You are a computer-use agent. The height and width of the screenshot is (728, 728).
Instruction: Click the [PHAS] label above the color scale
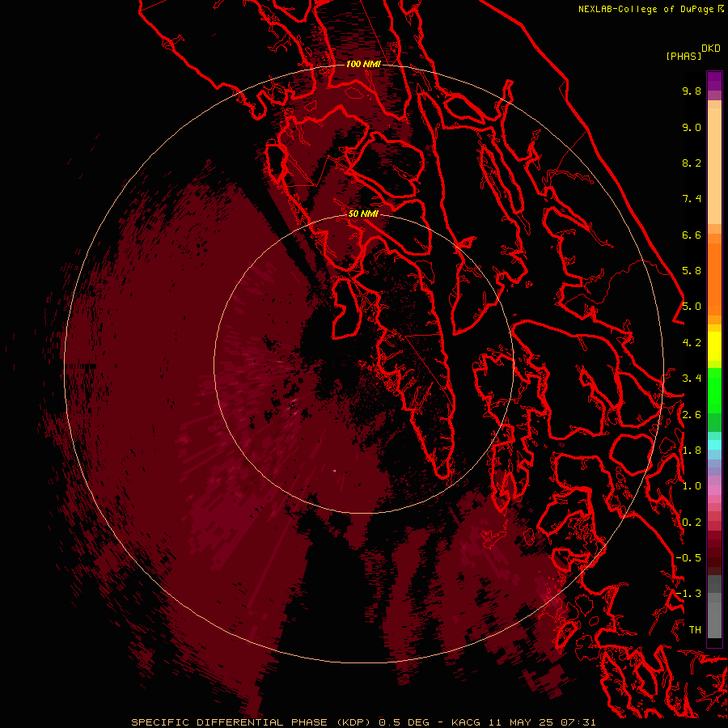point(684,56)
